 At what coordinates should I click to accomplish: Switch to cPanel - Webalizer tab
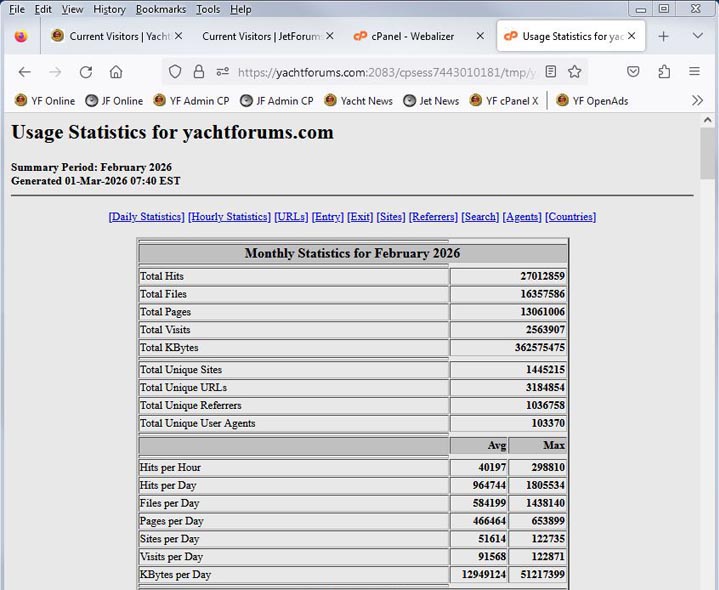(x=412, y=36)
